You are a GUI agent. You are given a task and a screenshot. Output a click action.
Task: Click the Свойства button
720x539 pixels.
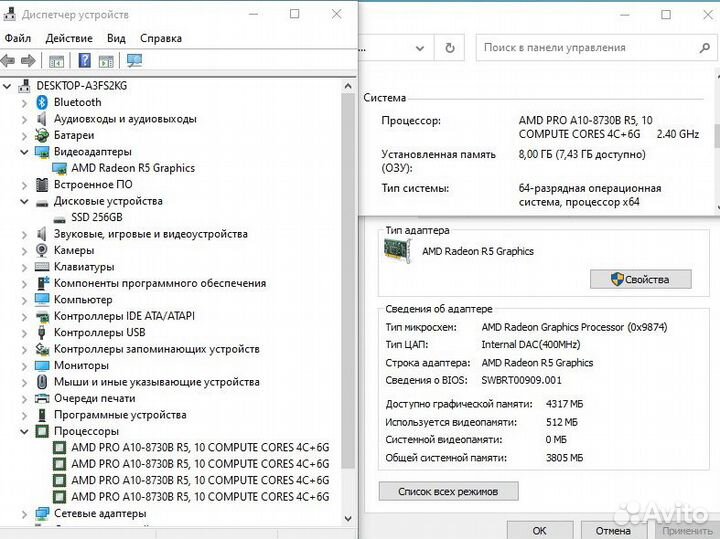pyautogui.click(x=640, y=280)
